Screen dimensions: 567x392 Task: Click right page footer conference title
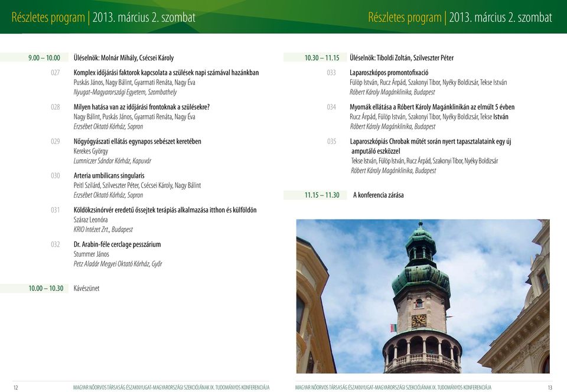tap(393, 387)
